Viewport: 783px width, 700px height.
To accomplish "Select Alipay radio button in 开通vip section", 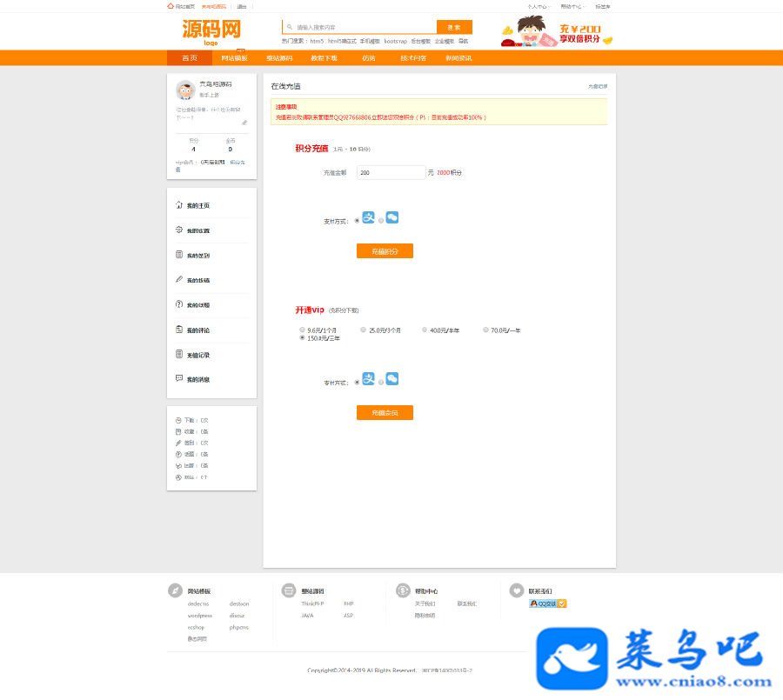I will point(357,383).
